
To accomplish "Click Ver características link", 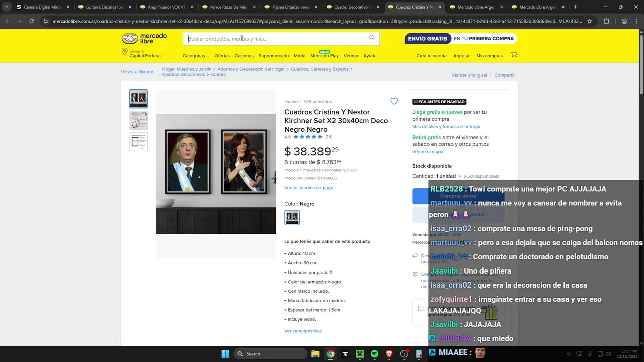I will coord(303,331).
